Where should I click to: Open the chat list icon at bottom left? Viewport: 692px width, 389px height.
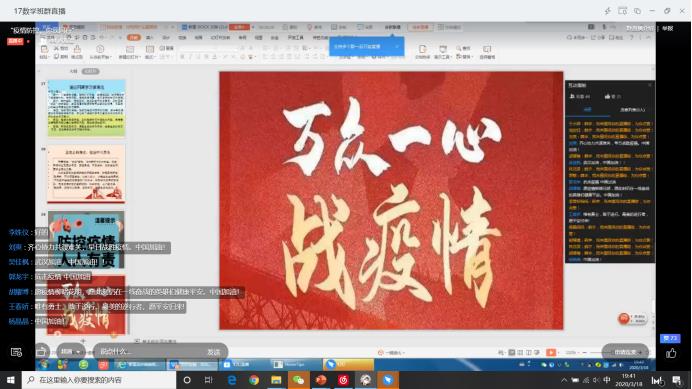click(x=16, y=352)
